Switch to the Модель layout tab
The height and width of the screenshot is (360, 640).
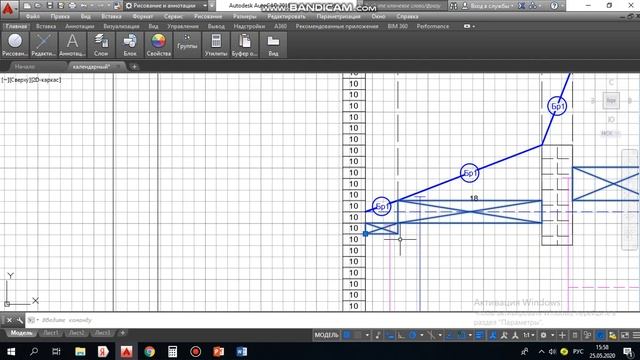[21, 333]
